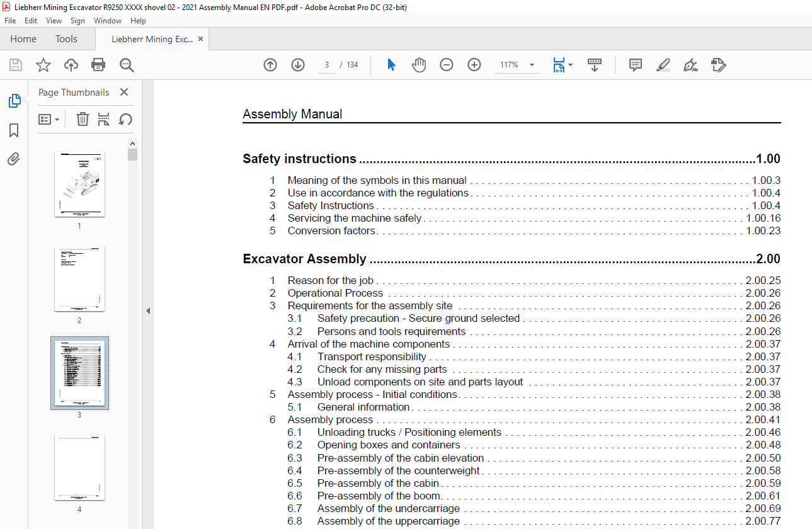Select page 3 thumbnail

pos(79,373)
